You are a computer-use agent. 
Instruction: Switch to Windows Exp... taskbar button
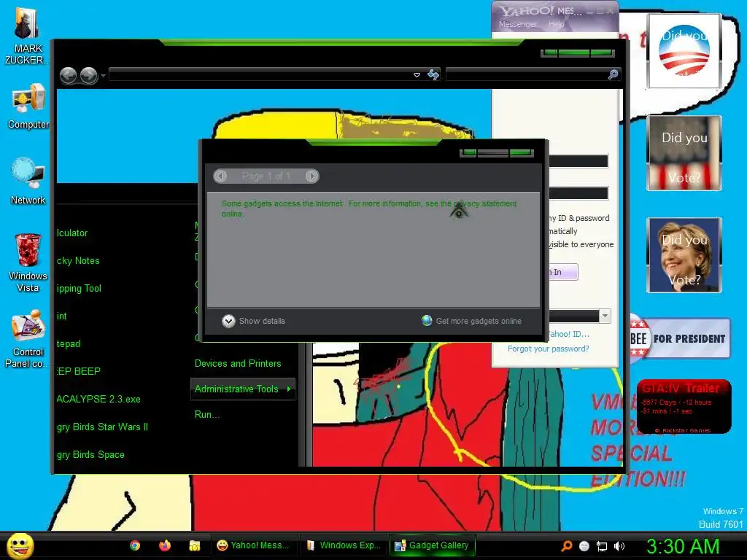tap(344, 545)
